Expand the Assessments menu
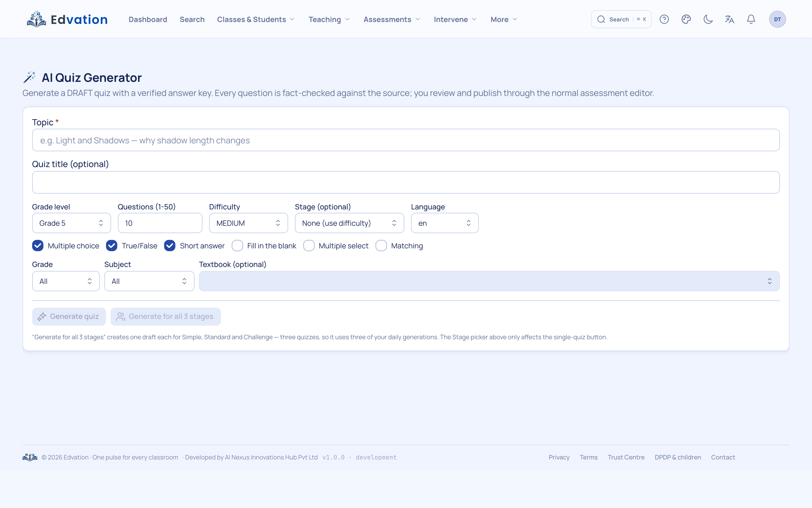Screen dimensions: 812x508 coord(392,19)
